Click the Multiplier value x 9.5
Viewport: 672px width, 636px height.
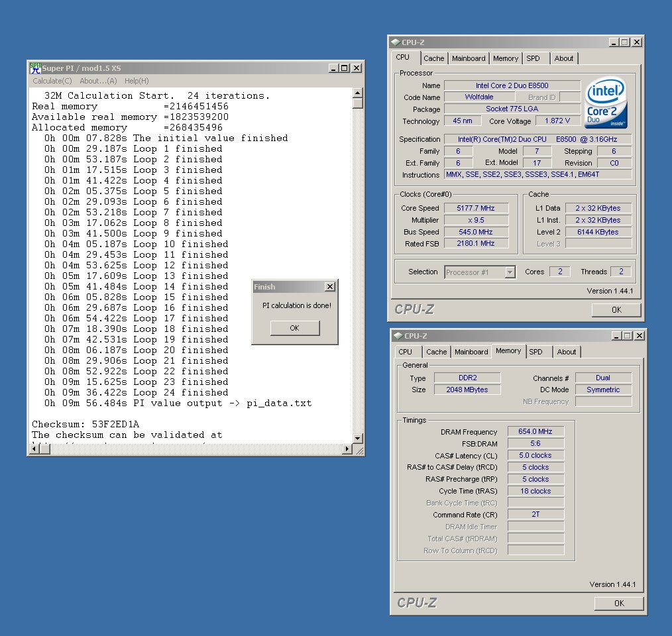pos(476,221)
